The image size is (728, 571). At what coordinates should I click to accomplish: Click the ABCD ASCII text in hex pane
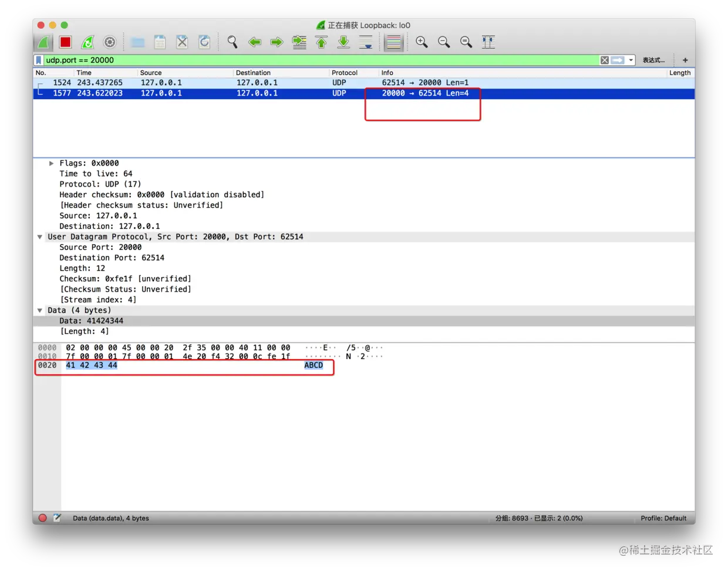(314, 366)
